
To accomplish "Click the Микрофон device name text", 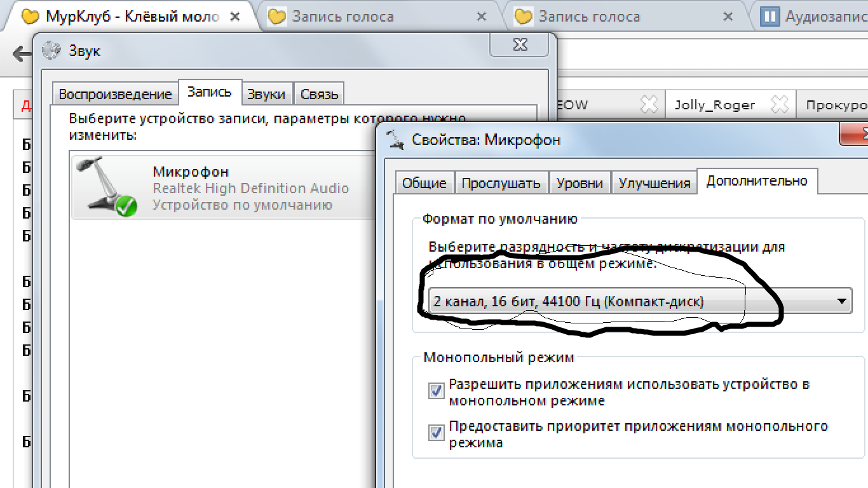I will 191,172.
